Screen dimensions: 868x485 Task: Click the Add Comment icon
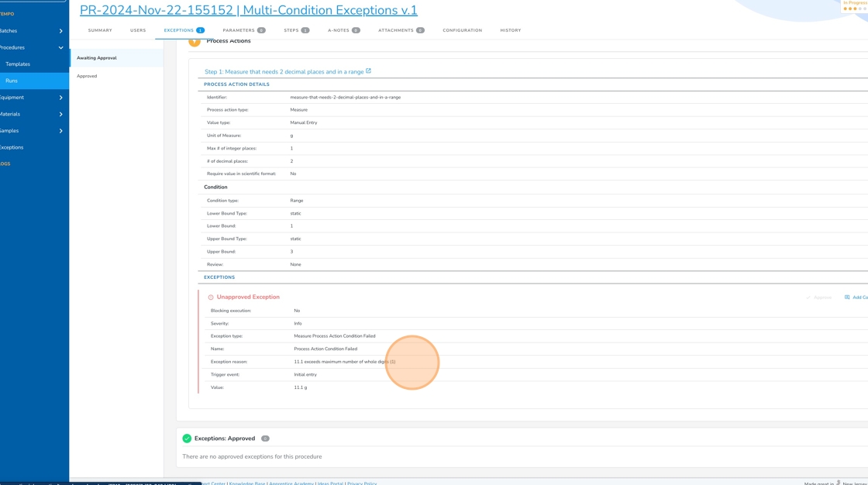pyautogui.click(x=847, y=298)
